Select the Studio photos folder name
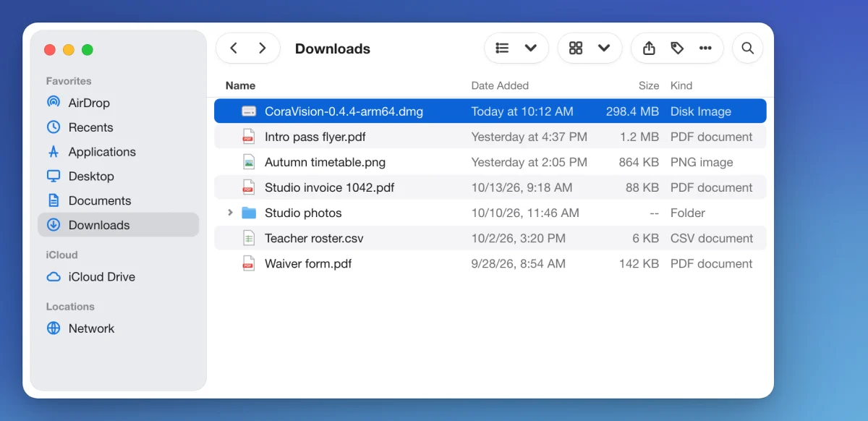Viewport: 868px width, 421px height. (x=303, y=213)
